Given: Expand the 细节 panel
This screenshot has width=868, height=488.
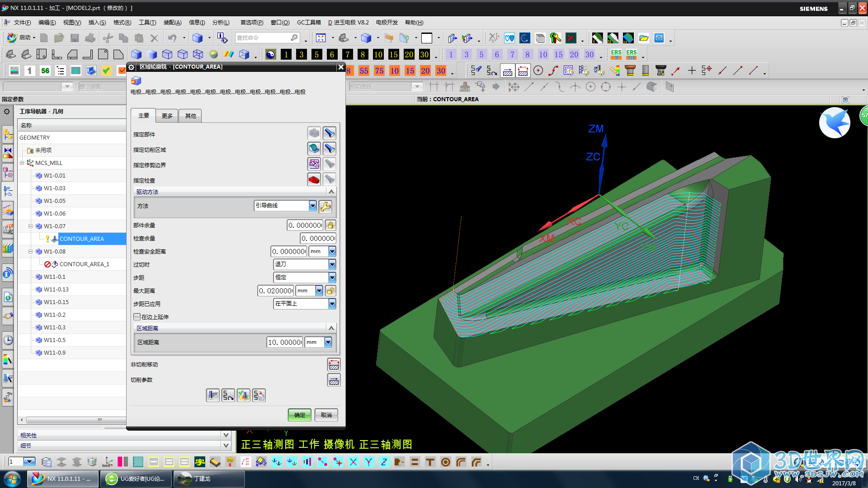Looking at the screenshot, I should click(226, 446).
